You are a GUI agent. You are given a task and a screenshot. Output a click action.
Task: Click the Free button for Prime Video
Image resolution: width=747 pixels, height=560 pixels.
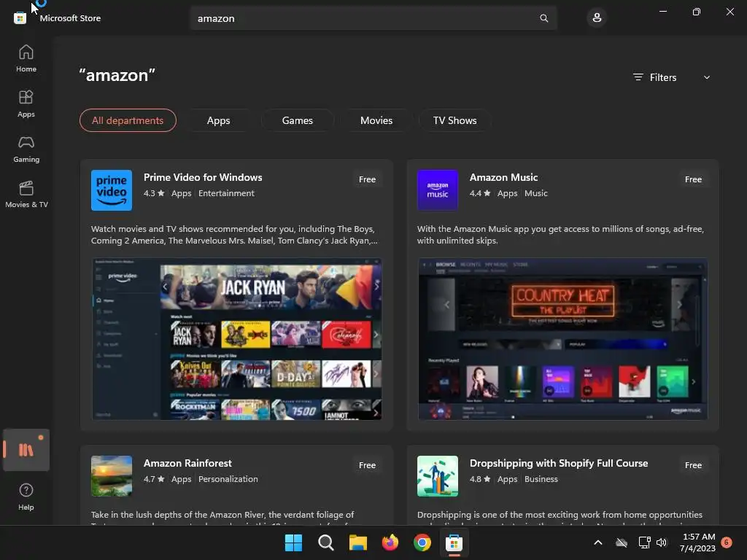point(367,179)
